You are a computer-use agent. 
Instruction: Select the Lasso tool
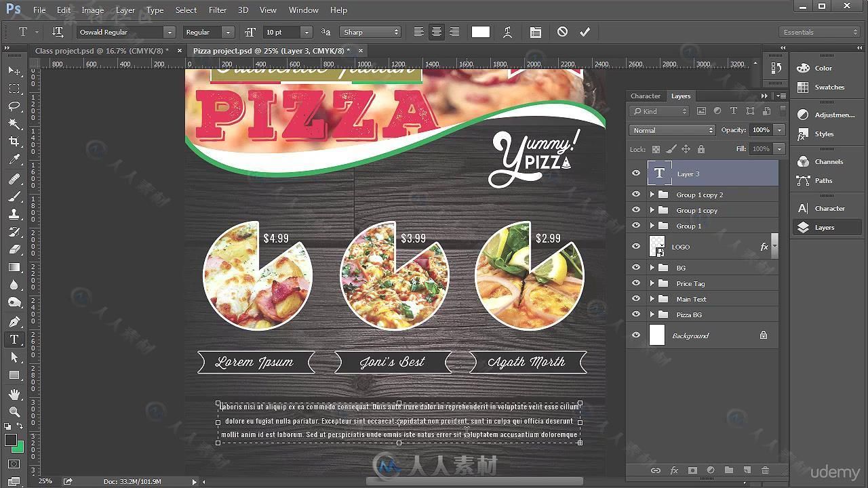pos(14,106)
